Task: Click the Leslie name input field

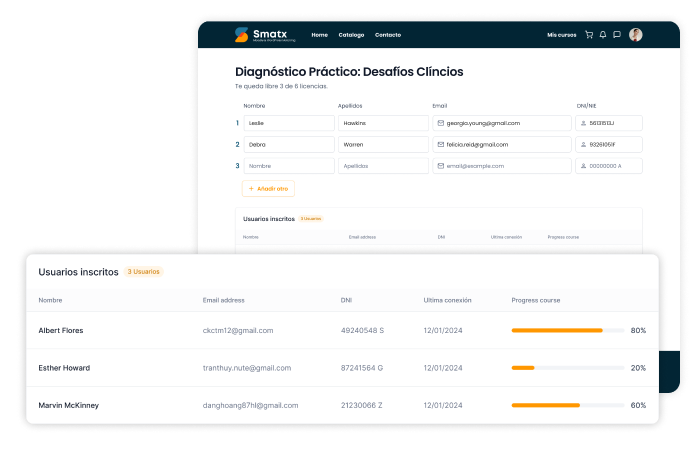Action: point(288,123)
